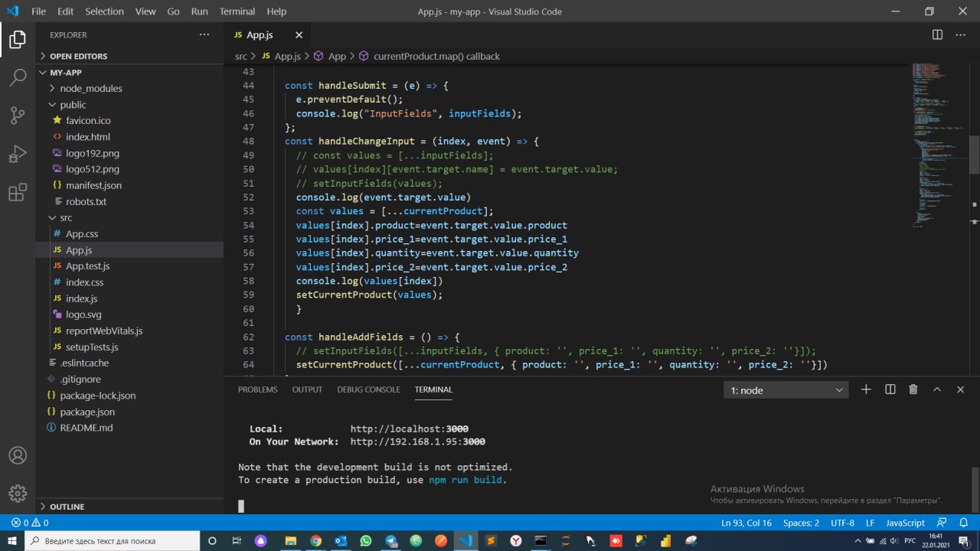Collapse the public folder
This screenshot has width=980, height=551.
click(73, 105)
